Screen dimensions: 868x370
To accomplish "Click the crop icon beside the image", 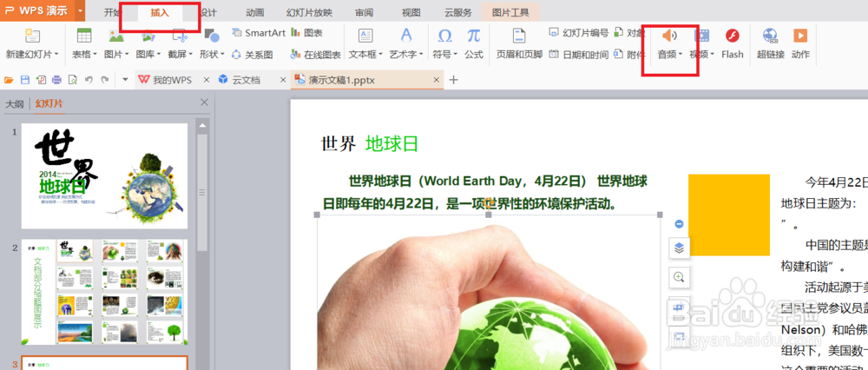I will click(x=680, y=307).
